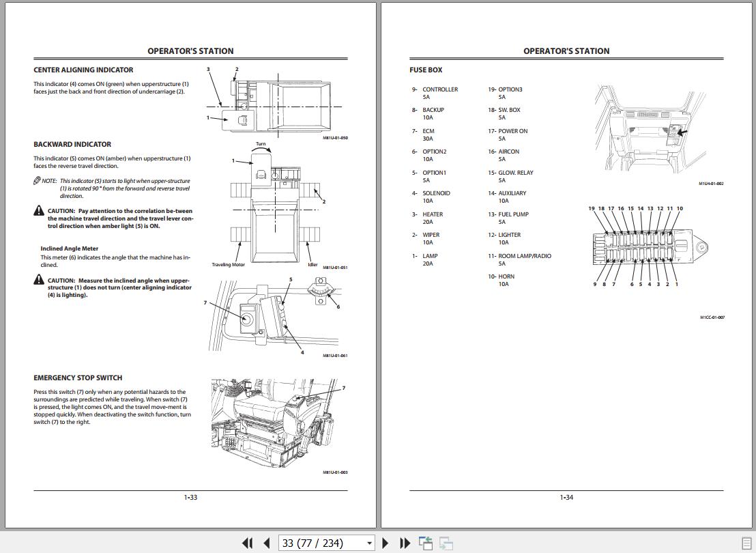The image size is (756, 553).
Task: Click the figure code M81U-01-050
Action: click(x=335, y=138)
